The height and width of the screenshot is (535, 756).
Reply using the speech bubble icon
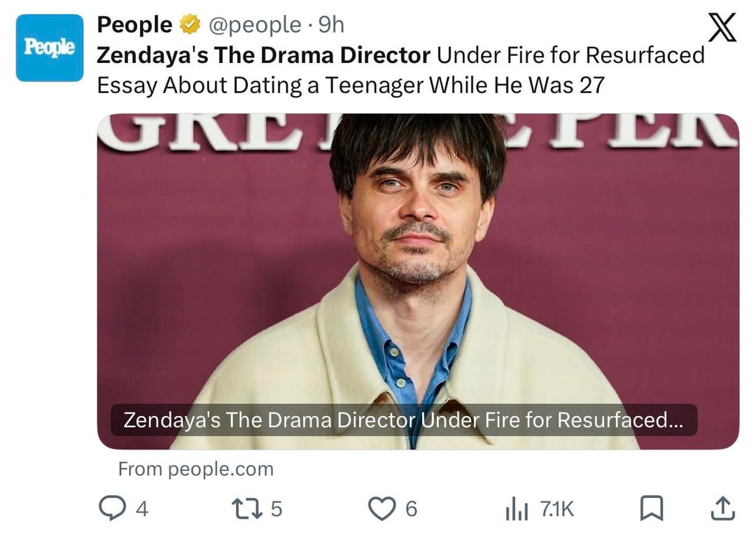[x=111, y=509]
